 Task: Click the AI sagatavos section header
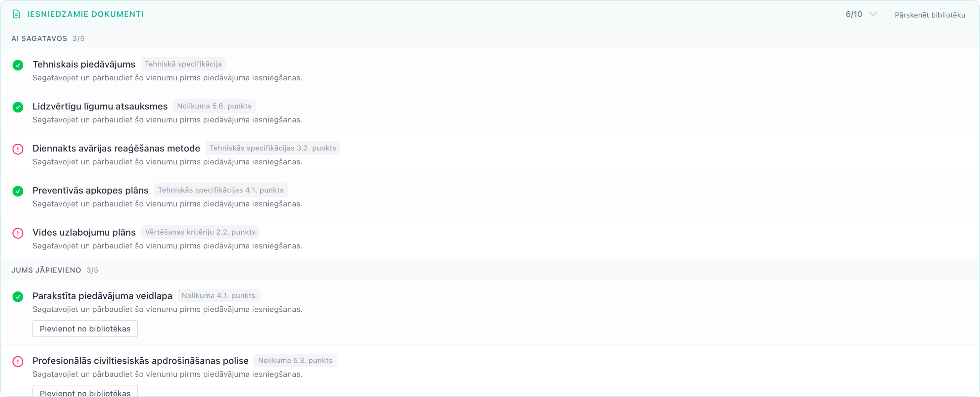(x=48, y=38)
